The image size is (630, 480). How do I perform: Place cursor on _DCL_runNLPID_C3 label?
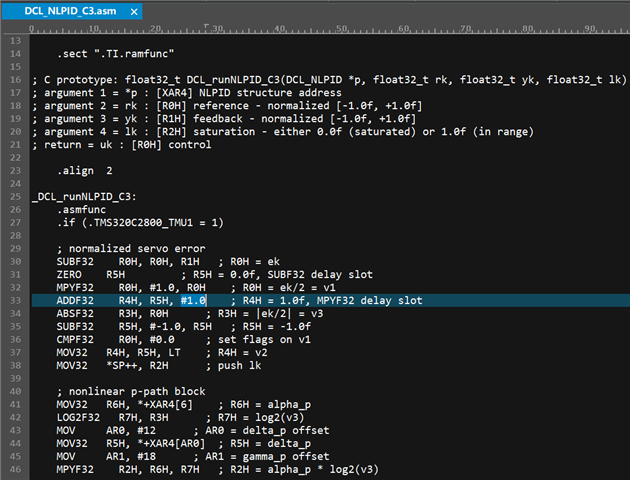(x=82, y=197)
